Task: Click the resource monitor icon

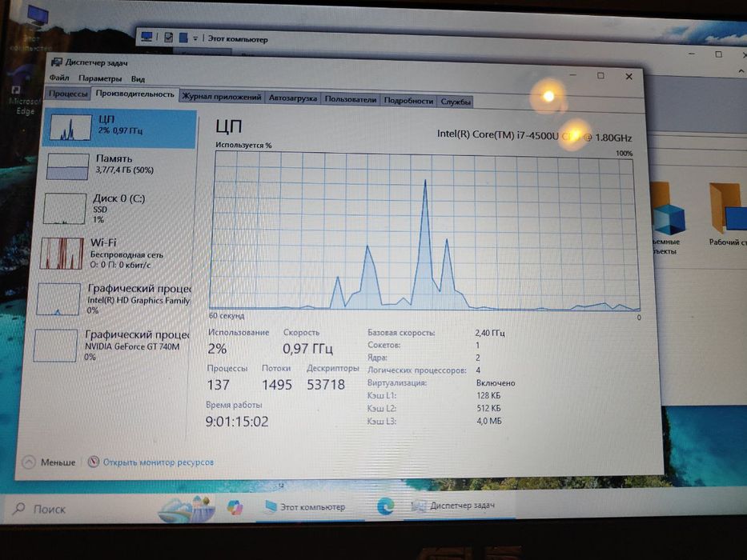Action: coord(94,462)
